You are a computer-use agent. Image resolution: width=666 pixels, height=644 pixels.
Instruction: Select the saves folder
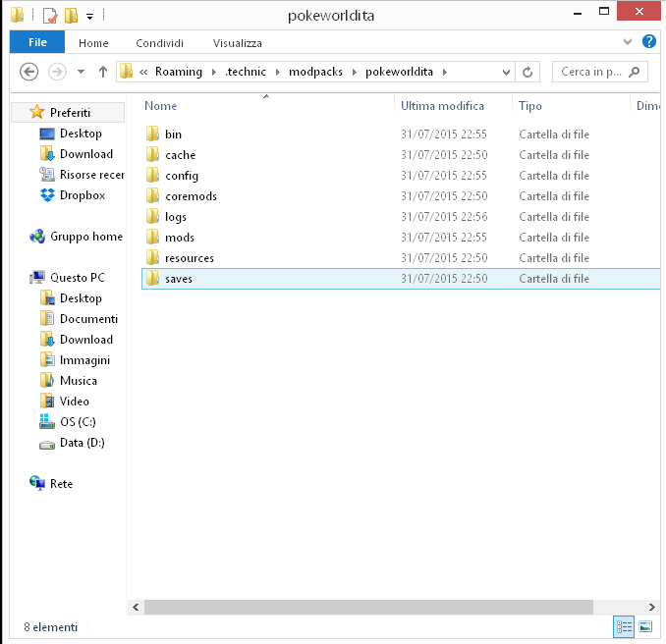point(401,279)
